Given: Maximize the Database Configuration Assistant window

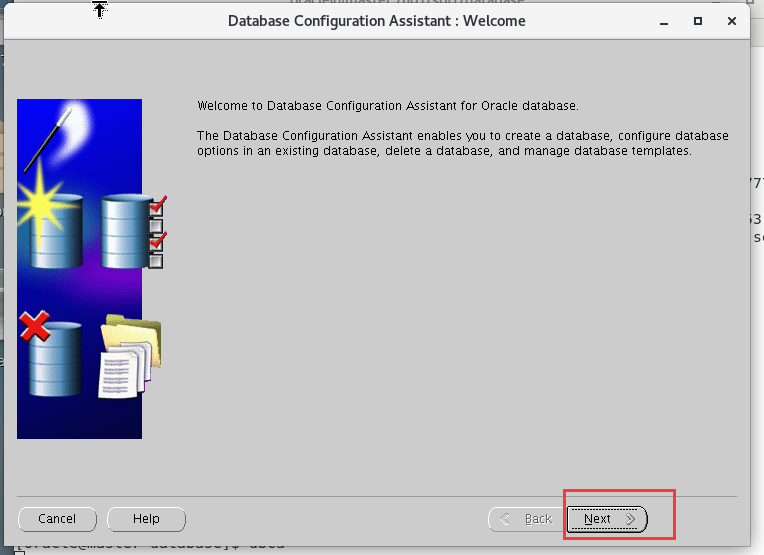Looking at the screenshot, I should coord(698,21).
